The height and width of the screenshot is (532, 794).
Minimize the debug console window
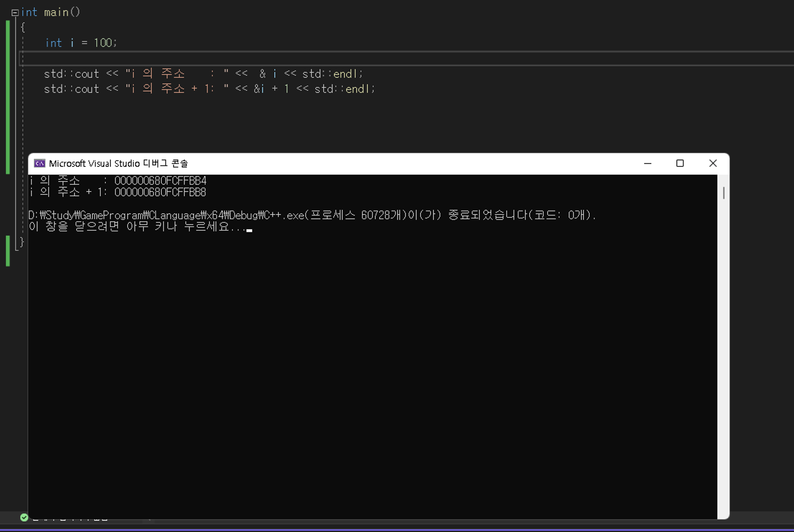click(x=648, y=164)
